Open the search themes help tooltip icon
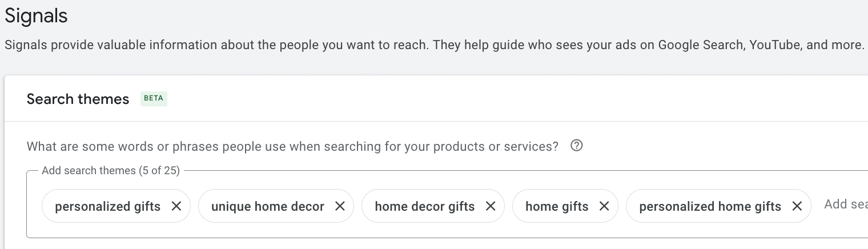 [577, 146]
